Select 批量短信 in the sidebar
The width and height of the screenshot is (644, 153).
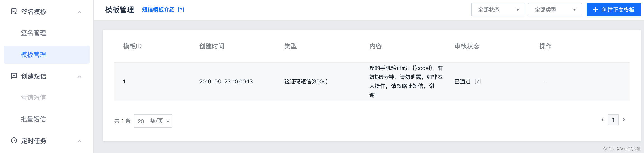33,119
